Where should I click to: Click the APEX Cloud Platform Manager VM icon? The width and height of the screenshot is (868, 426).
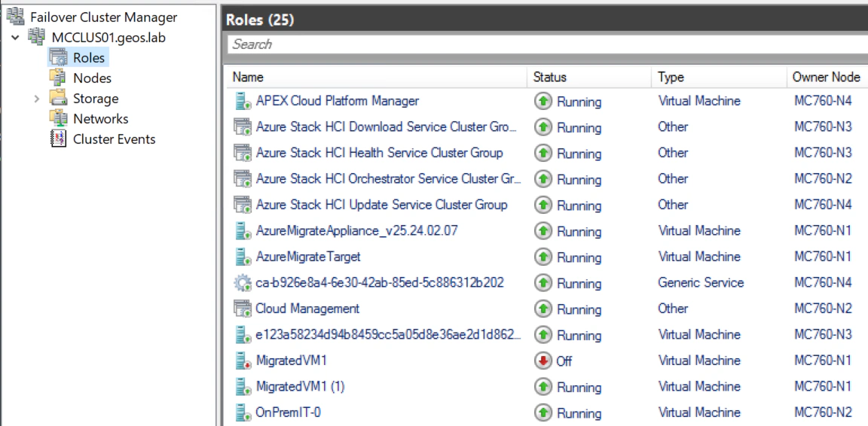(x=243, y=101)
